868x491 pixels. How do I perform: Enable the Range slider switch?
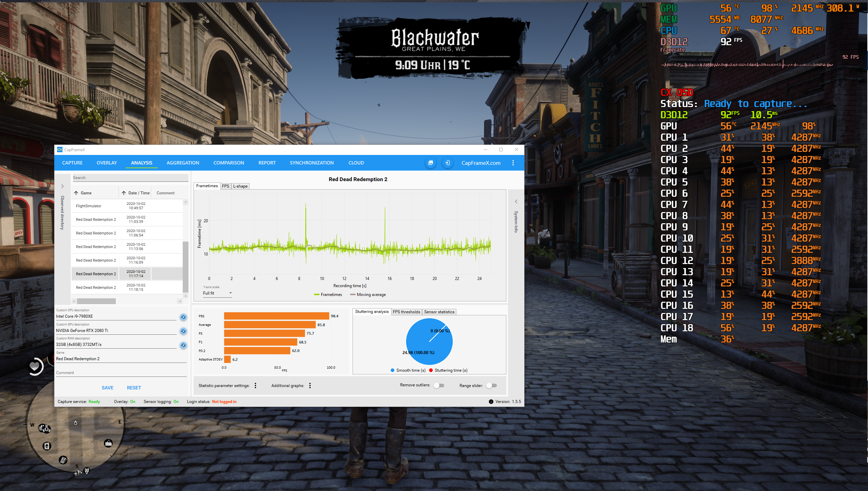(491, 385)
